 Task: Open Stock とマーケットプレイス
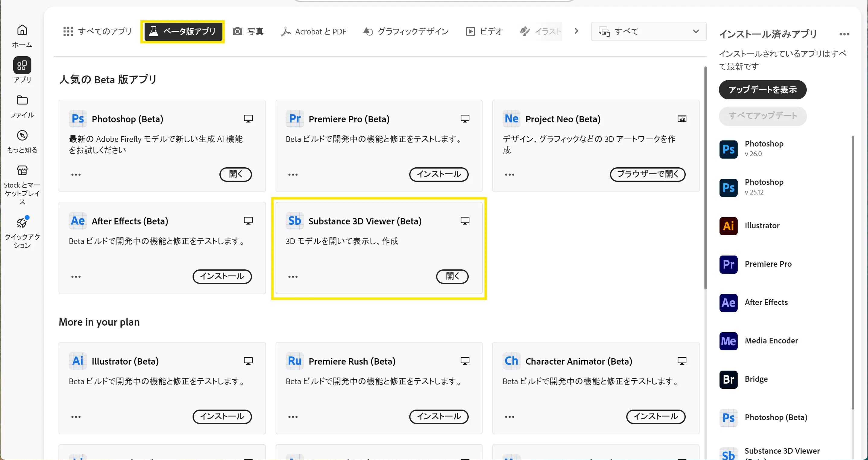pos(22,185)
